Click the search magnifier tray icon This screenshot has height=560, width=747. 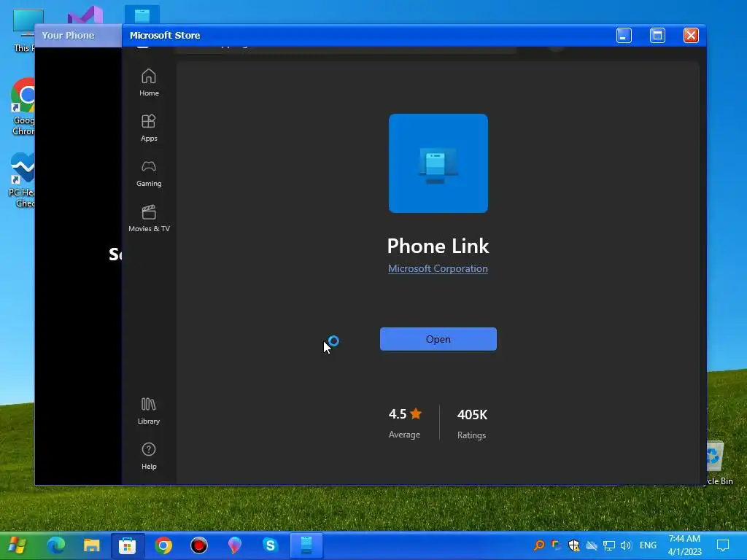[539, 545]
